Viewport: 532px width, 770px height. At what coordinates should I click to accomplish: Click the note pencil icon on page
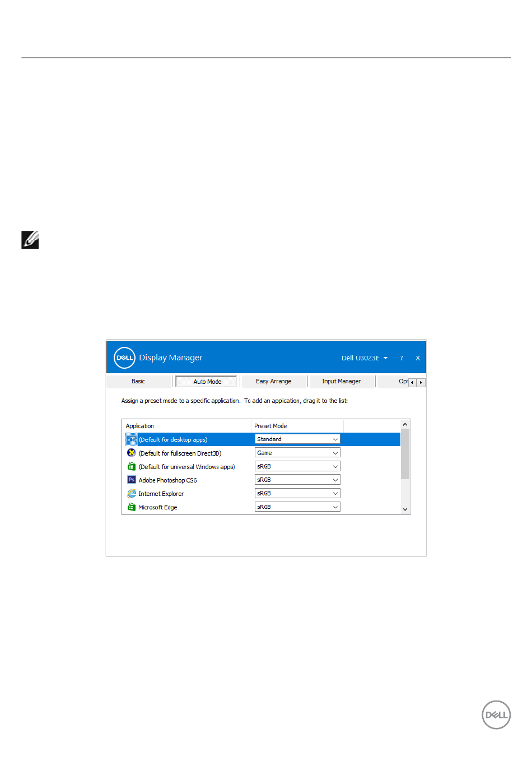click(30, 240)
